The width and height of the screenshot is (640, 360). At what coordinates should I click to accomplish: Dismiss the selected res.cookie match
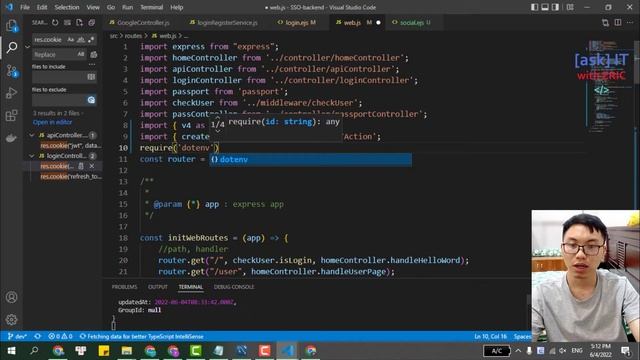point(92,166)
